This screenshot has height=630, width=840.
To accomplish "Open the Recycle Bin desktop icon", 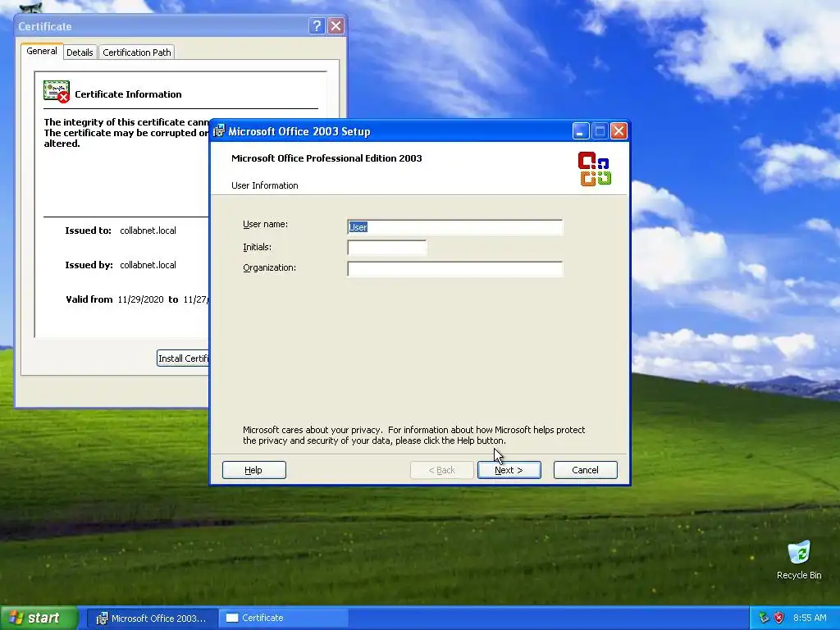I will [x=799, y=559].
